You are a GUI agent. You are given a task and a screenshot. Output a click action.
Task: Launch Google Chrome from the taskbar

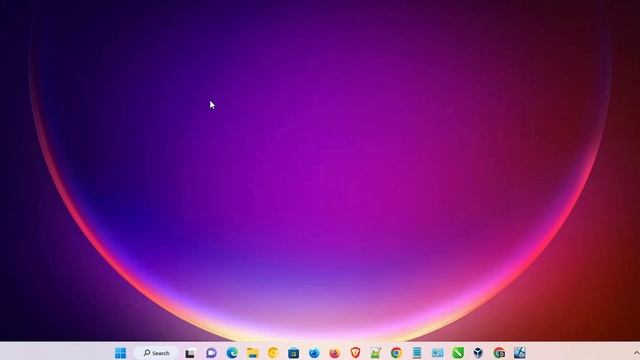396,353
